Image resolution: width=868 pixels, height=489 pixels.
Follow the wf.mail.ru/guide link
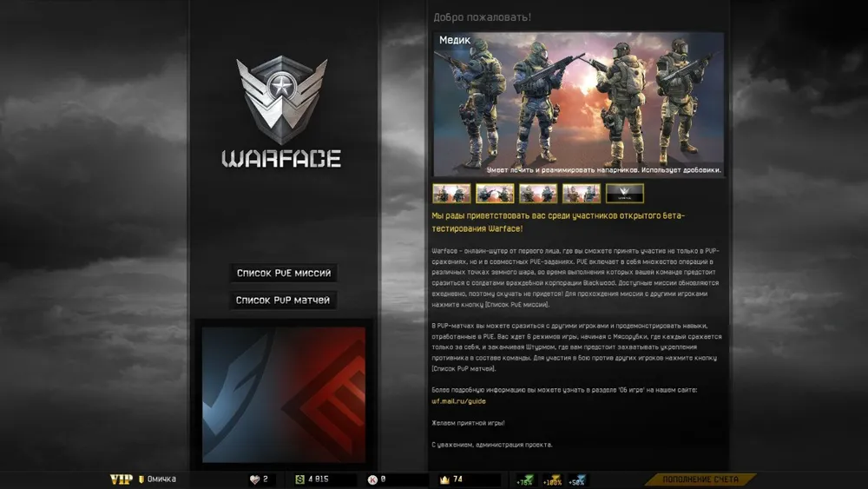458,401
